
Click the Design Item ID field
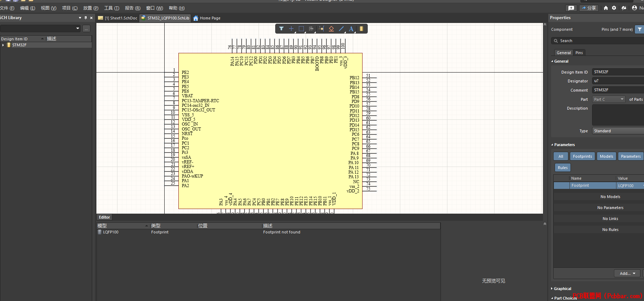[618, 72]
